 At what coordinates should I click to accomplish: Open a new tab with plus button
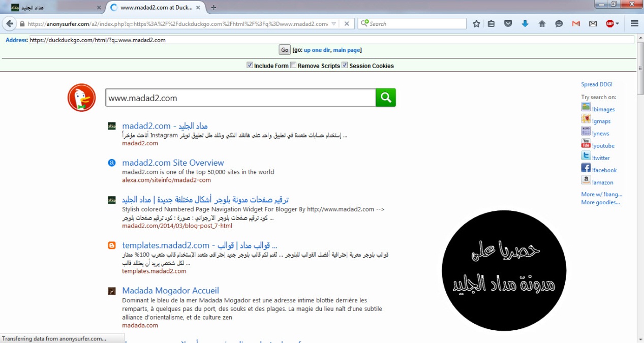[213, 8]
